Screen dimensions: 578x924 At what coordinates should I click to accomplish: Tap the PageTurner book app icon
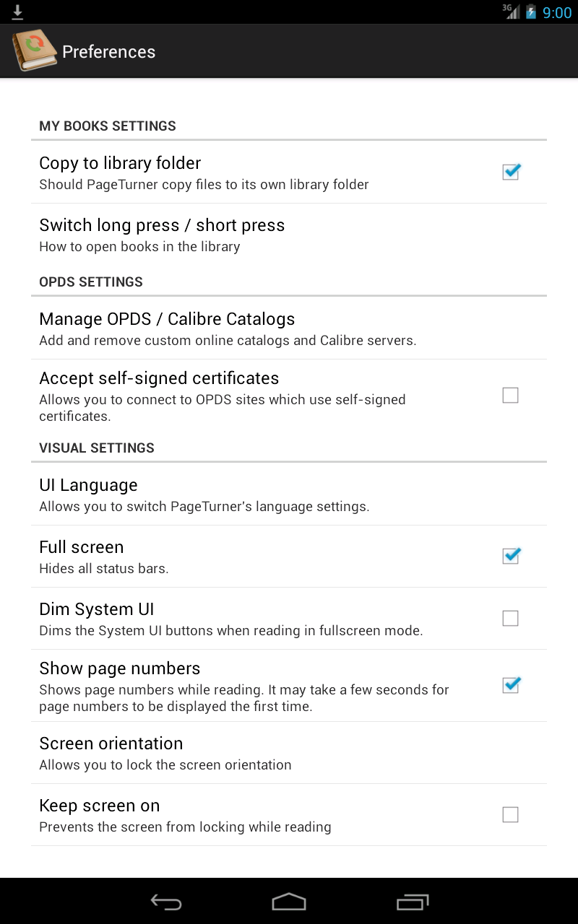click(34, 51)
